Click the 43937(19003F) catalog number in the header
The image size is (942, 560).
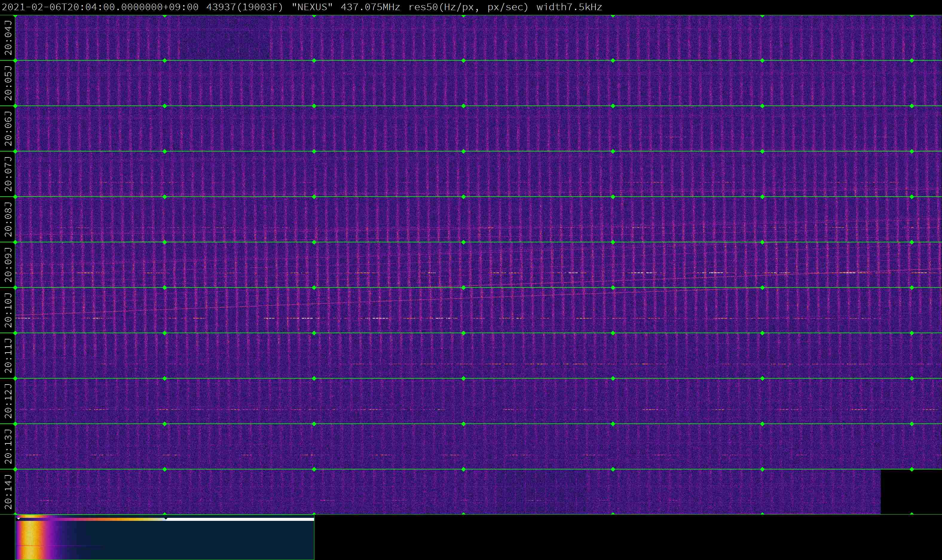click(244, 7)
